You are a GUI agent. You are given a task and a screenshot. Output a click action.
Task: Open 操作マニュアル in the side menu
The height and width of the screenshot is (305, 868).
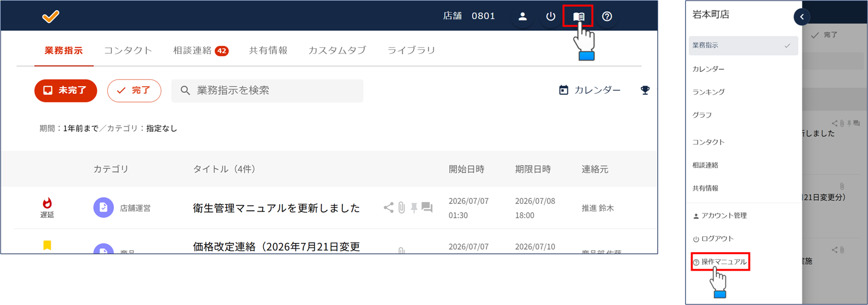click(x=720, y=262)
